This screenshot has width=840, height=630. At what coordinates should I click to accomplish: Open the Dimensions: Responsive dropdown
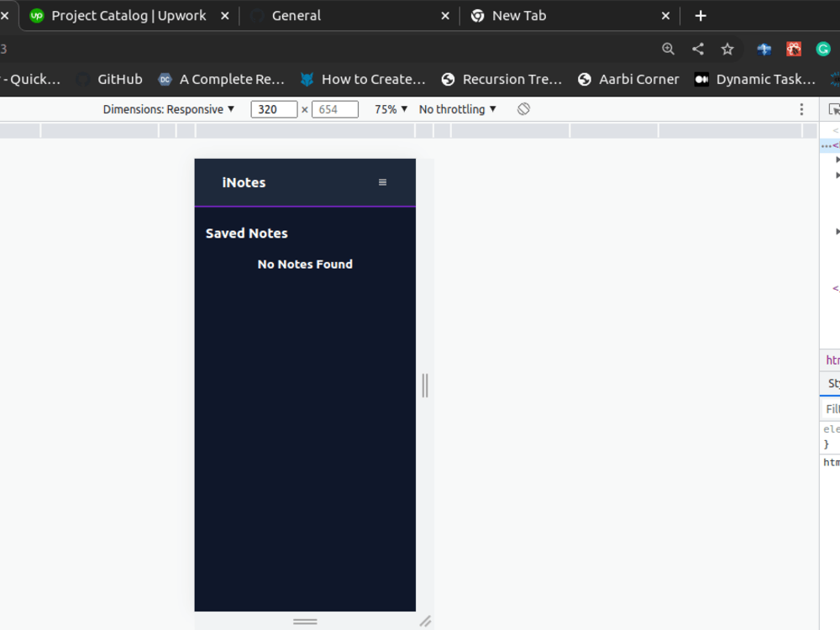pos(169,109)
